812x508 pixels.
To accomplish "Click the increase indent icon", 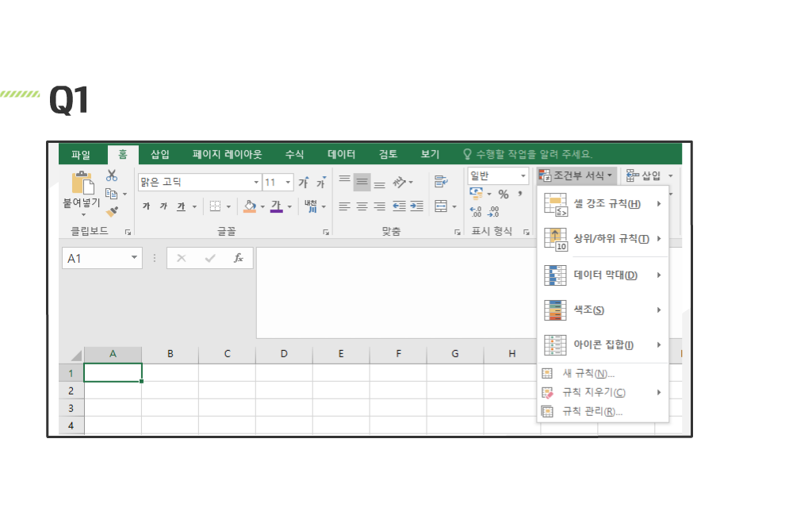I will (x=417, y=206).
